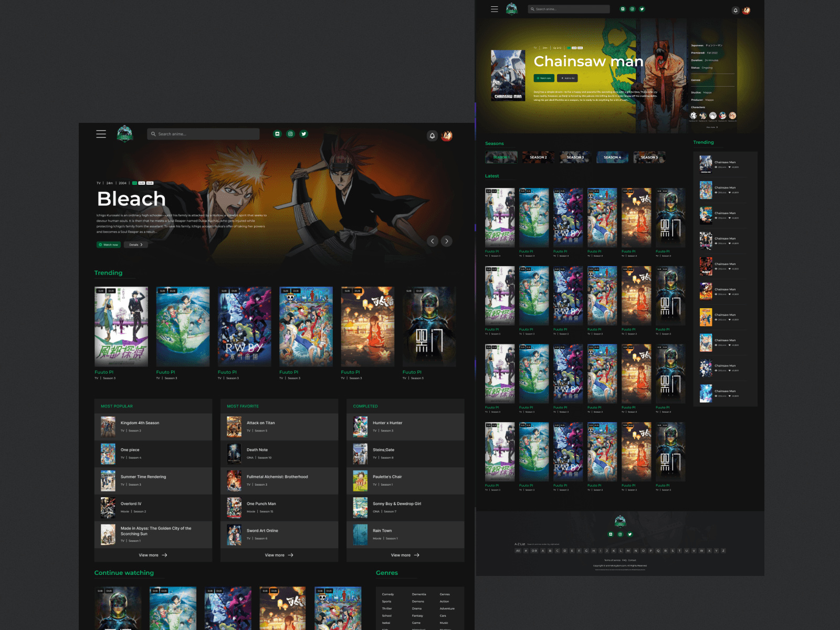Open Terms of service footer link
The height and width of the screenshot is (630, 840).
pyautogui.click(x=612, y=560)
